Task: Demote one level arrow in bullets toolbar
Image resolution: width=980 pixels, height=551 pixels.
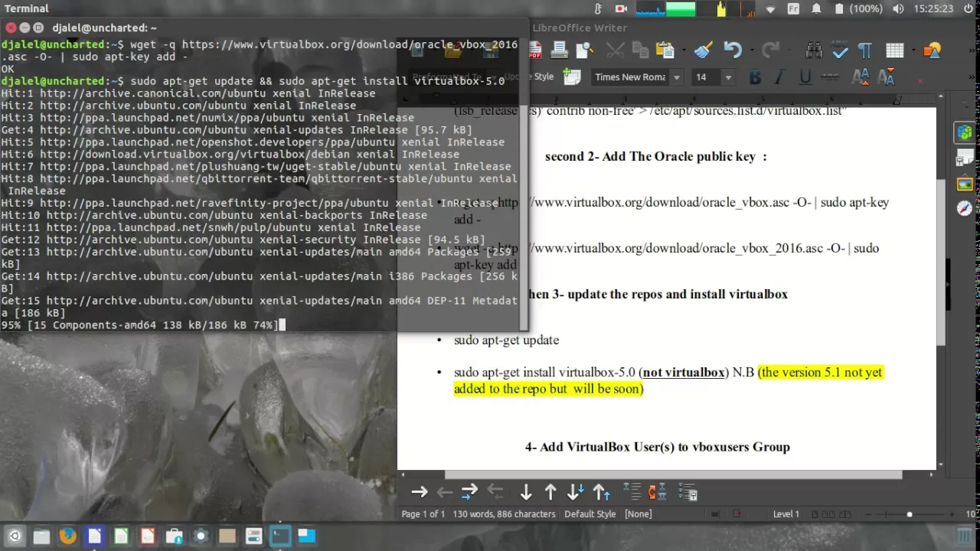Action: [420, 492]
